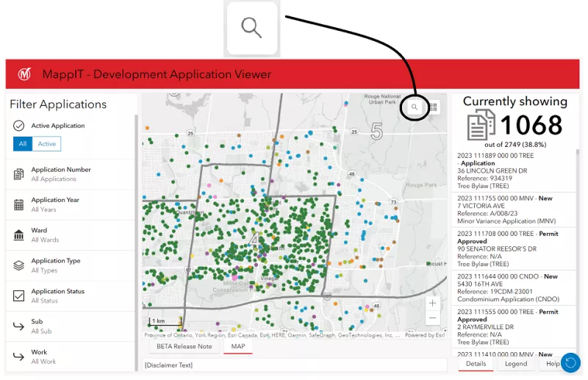The width and height of the screenshot is (588, 380).
Task: Click the Ward building icon
Action: click(19, 235)
